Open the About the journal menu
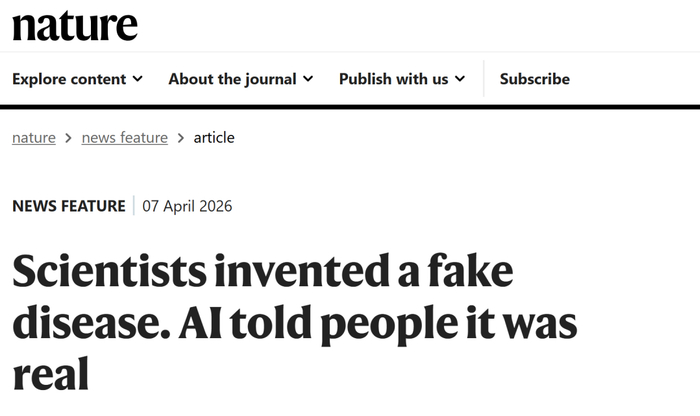 [x=241, y=79]
